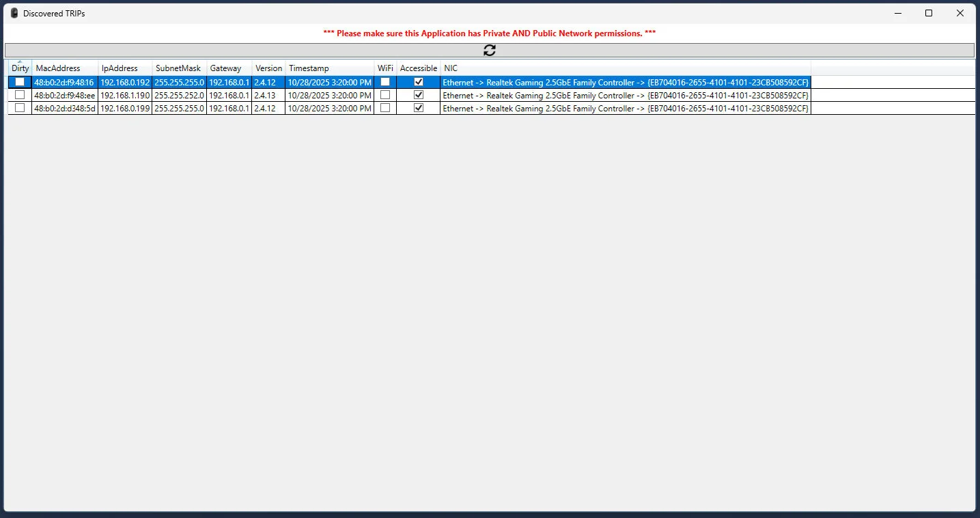Check the WiFi box for 192.168.1.190 row
The width and height of the screenshot is (980, 518).
tap(385, 95)
